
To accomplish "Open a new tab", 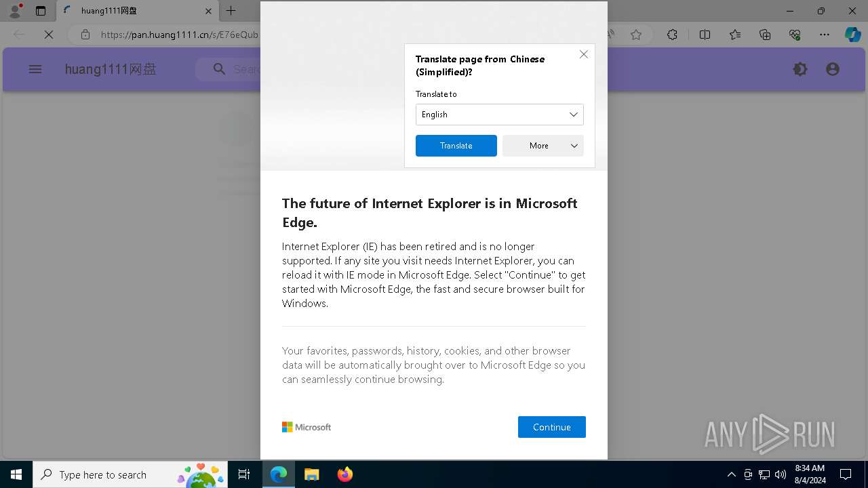I will (x=231, y=11).
